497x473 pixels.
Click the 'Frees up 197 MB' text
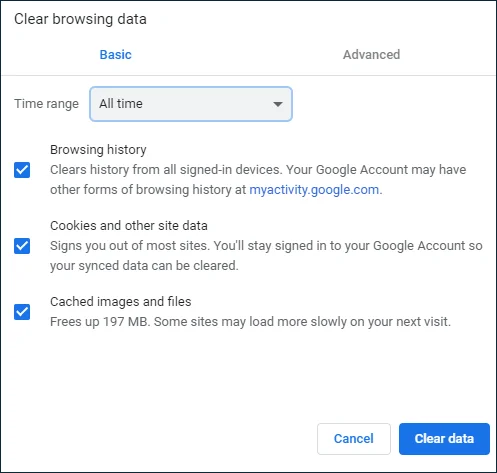pyautogui.click(x=100, y=322)
